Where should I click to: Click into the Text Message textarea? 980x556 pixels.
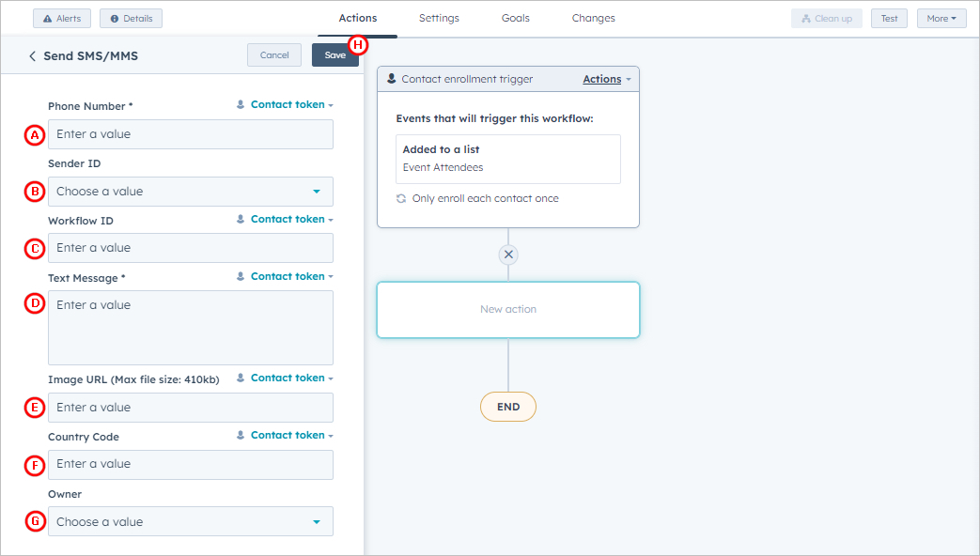click(x=191, y=328)
